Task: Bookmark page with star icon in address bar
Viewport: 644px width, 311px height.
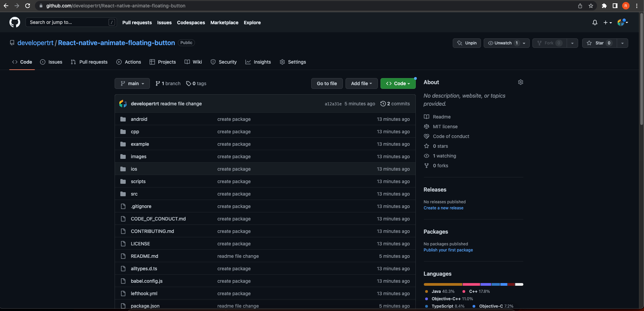Action: tap(591, 6)
